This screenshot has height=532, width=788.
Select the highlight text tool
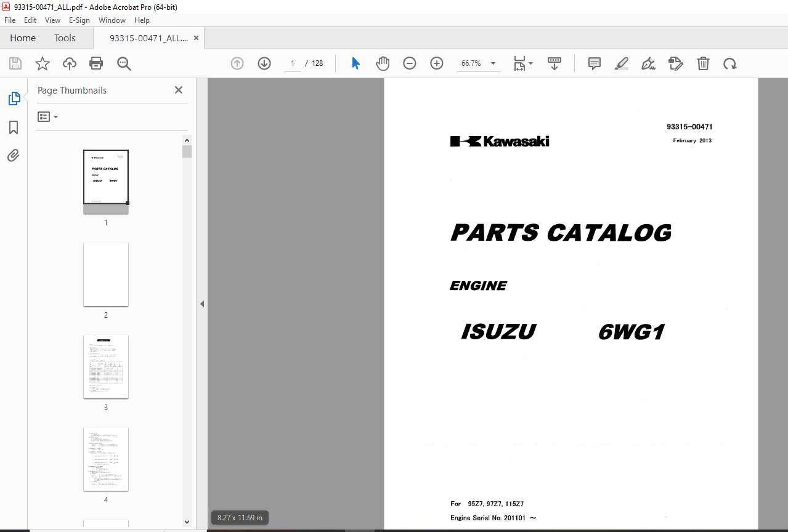pyautogui.click(x=622, y=63)
